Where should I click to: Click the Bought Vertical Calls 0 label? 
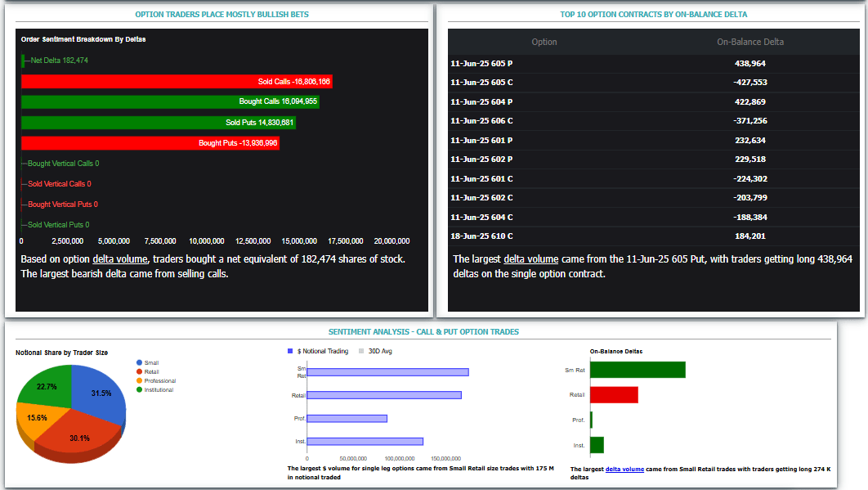click(x=64, y=164)
